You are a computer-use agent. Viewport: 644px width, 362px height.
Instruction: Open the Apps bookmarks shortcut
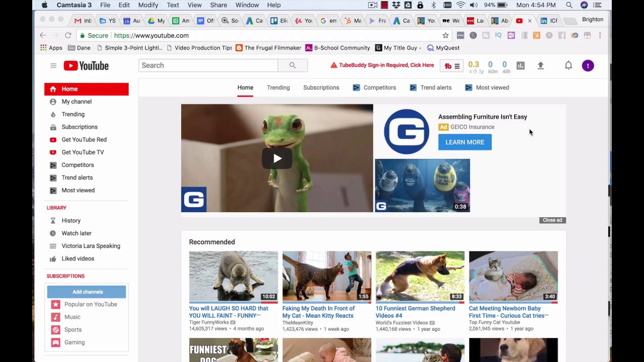coord(51,48)
